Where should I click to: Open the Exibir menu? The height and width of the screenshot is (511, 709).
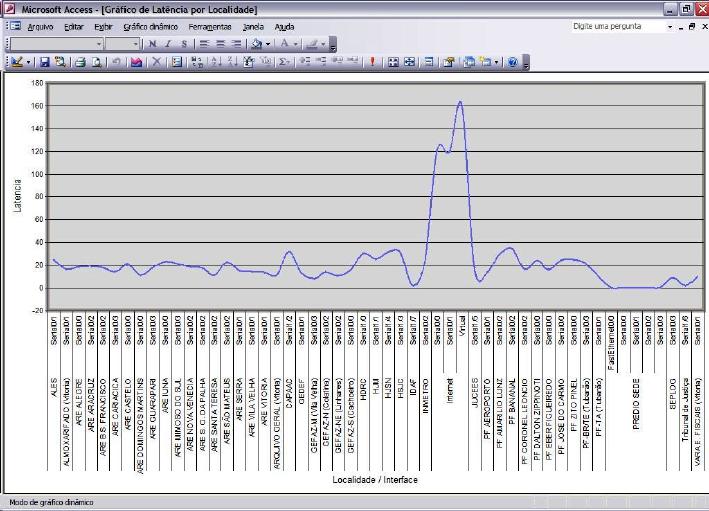103,27
